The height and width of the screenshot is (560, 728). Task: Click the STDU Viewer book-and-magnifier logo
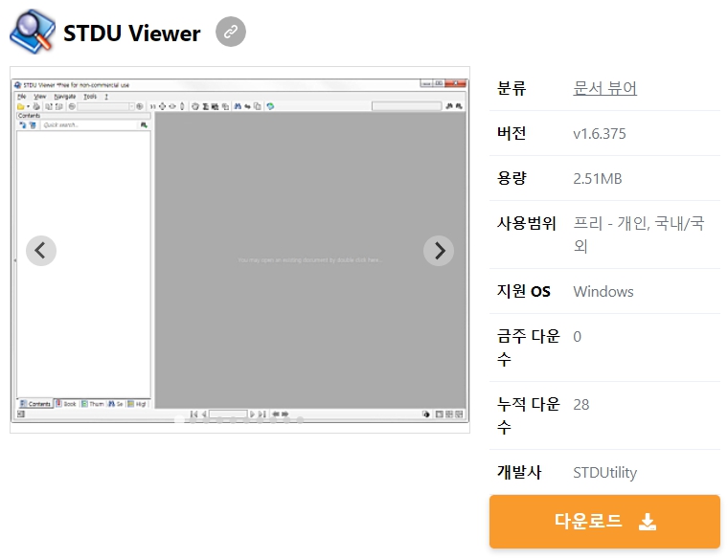pyautogui.click(x=32, y=31)
